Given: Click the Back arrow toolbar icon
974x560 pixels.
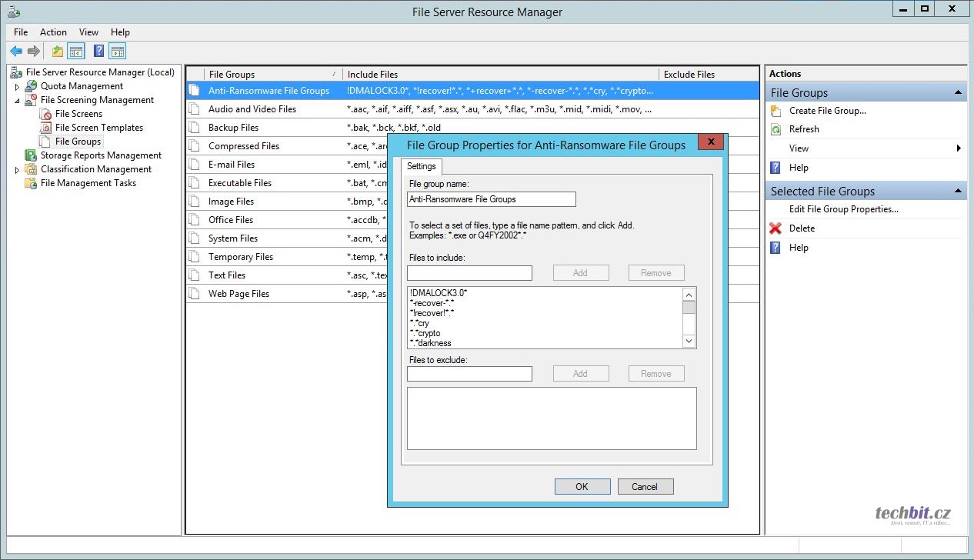Looking at the screenshot, I should (x=16, y=52).
